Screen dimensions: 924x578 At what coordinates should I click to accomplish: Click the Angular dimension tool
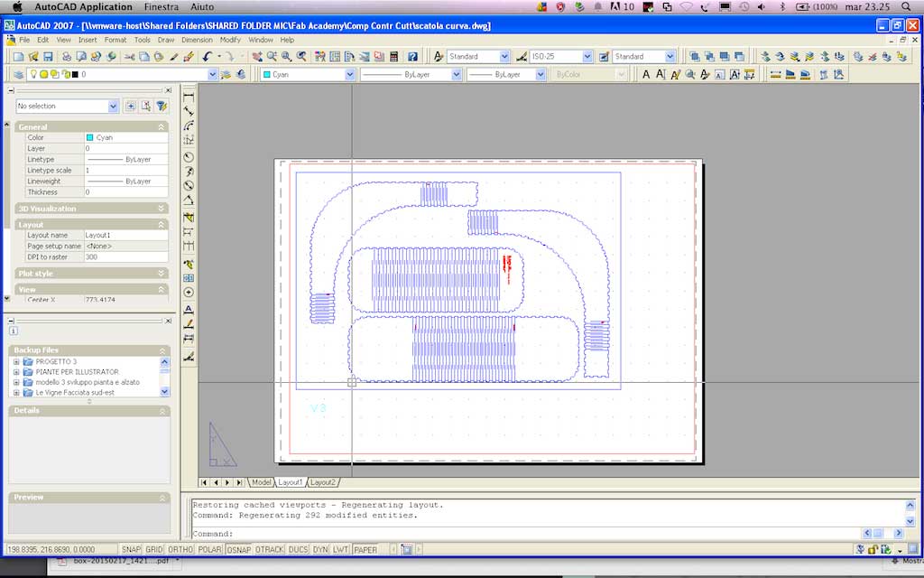[x=189, y=200]
